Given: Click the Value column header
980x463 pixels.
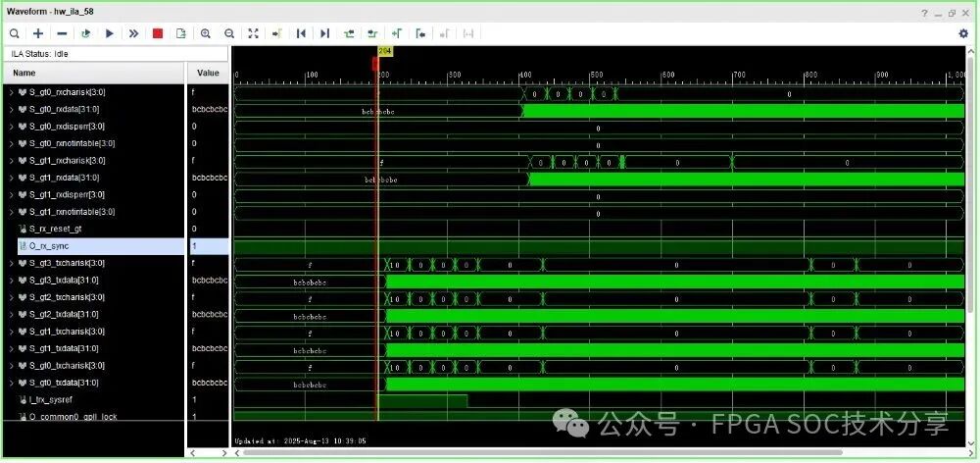Looking at the screenshot, I should tap(208, 73).
